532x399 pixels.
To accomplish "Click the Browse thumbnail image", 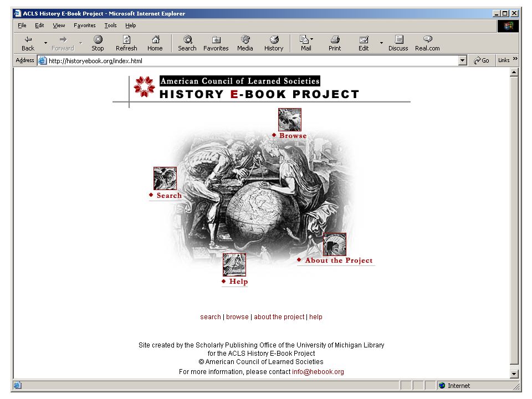I will [290, 120].
